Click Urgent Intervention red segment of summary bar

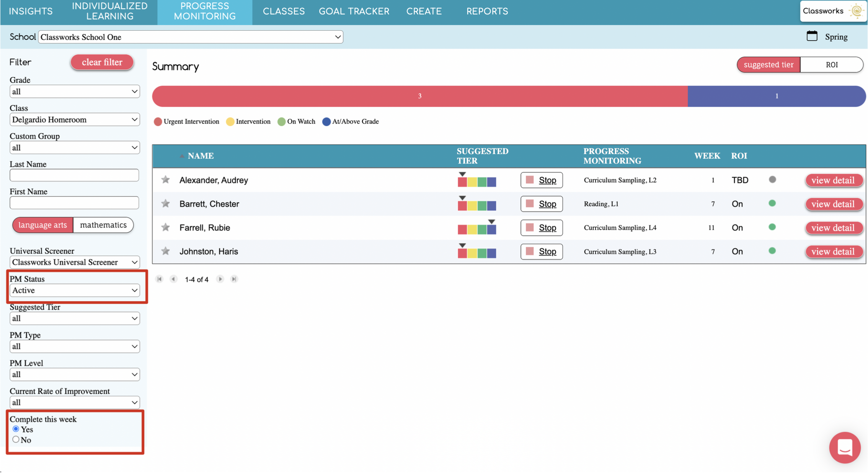[x=419, y=96]
